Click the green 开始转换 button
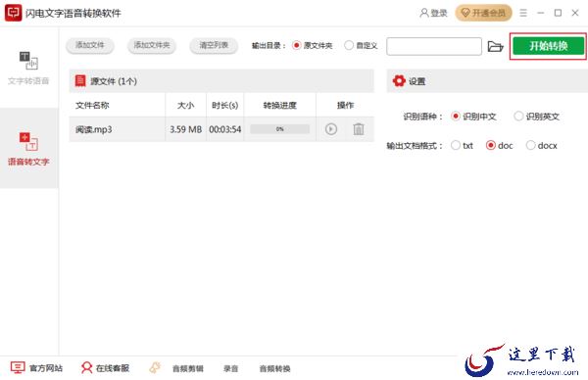 click(548, 46)
